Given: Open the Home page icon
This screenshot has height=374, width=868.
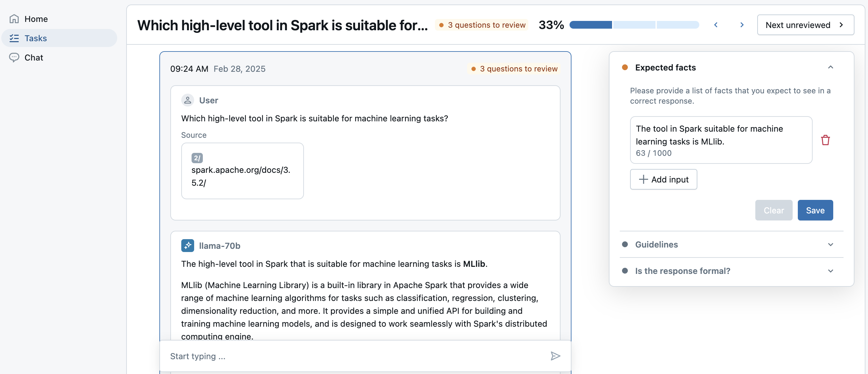Looking at the screenshot, I should coord(14,19).
